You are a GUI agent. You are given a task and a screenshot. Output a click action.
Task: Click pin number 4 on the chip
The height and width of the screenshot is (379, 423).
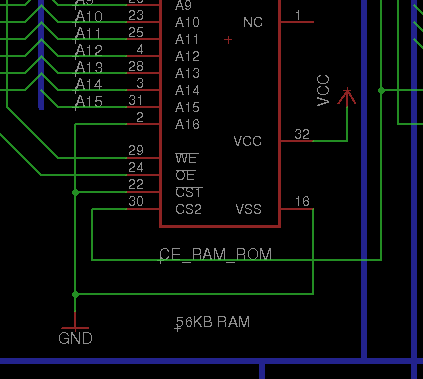pos(140,49)
